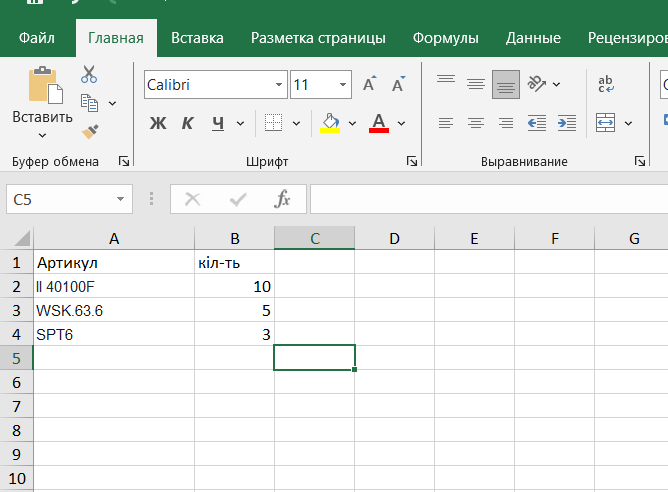Screen dimensions: 668x492
Task: Click the Increase Indent icon
Action: pos(566,124)
